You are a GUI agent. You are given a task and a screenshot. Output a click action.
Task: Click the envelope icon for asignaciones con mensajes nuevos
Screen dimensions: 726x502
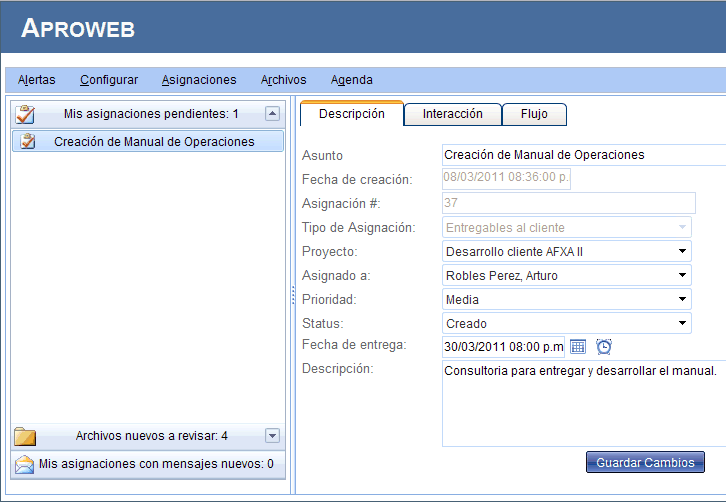coord(24,464)
